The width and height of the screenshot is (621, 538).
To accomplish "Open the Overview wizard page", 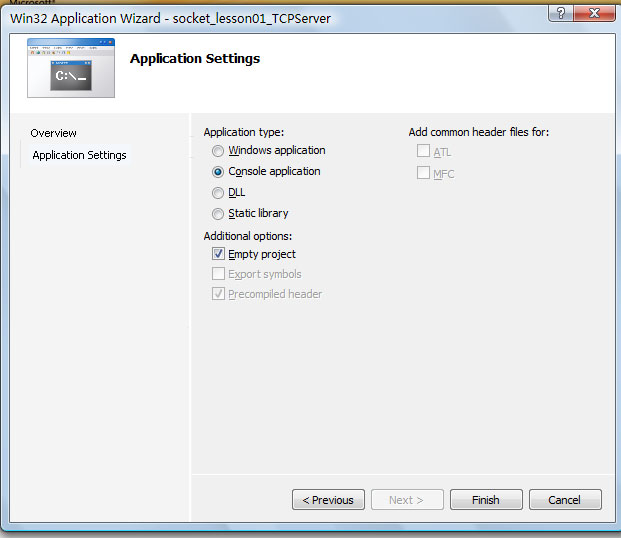I will 53,133.
